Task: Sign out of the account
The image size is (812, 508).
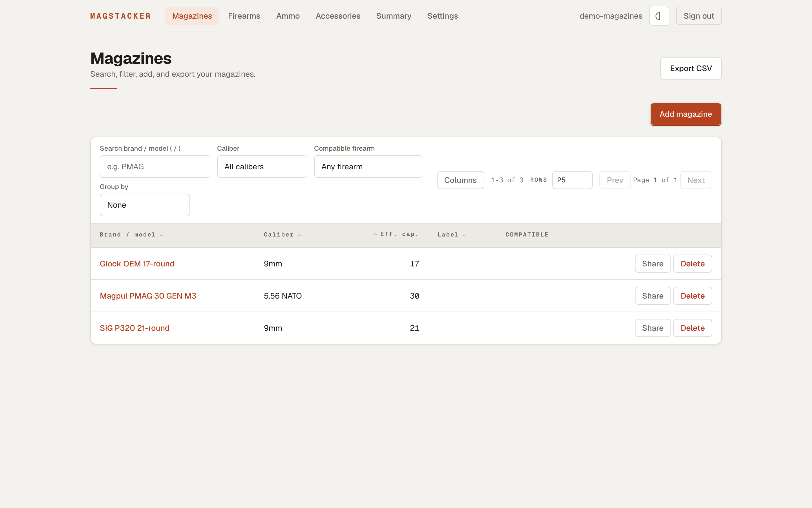Action: coord(699,16)
